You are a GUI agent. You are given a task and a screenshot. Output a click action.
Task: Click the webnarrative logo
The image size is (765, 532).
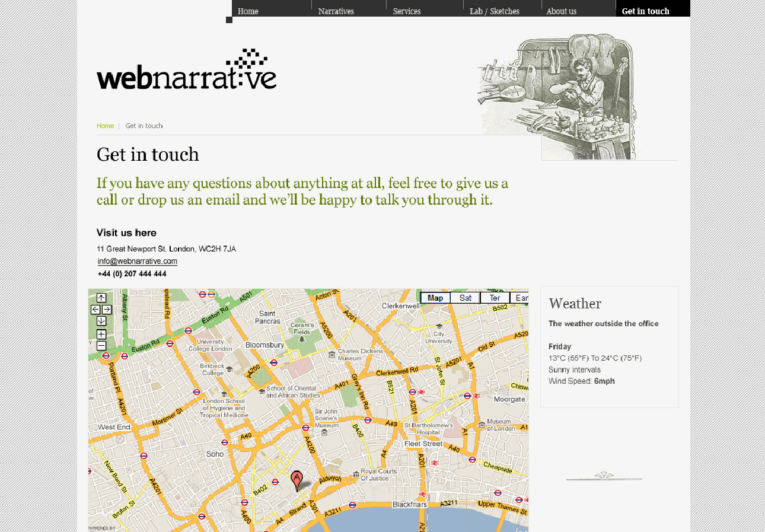point(186,70)
